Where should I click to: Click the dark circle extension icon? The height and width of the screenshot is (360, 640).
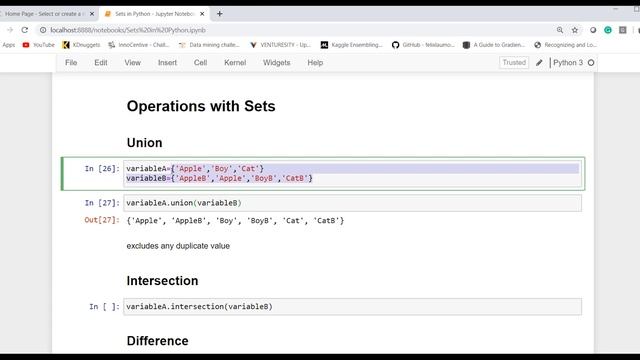pos(593,30)
